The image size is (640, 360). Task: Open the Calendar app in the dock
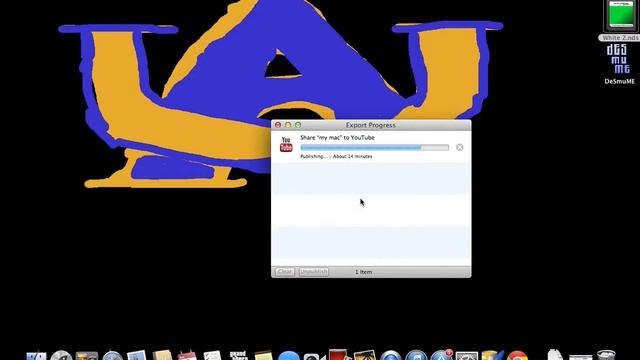(187, 355)
